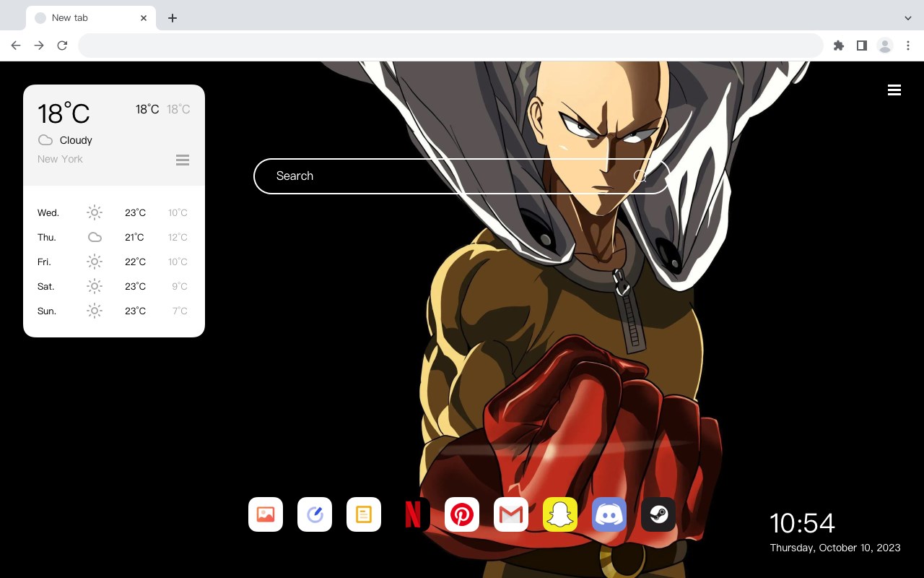Launch the Netflix shortcut
The width and height of the screenshot is (924, 578).
(413, 514)
